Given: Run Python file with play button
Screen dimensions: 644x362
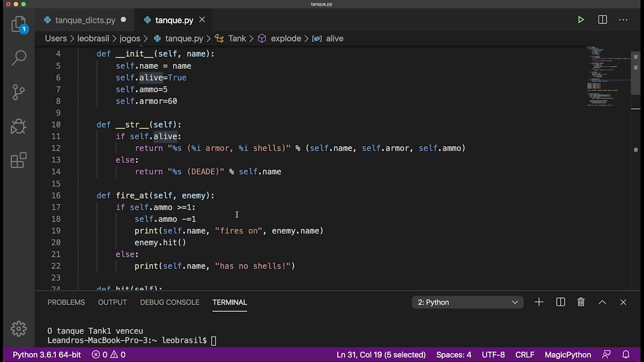Looking at the screenshot, I should click(x=581, y=20).
